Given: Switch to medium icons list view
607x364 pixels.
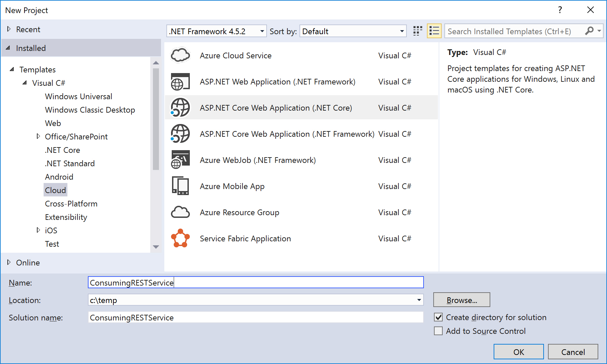Looking at the screenshot, I should tap(434, 31).
